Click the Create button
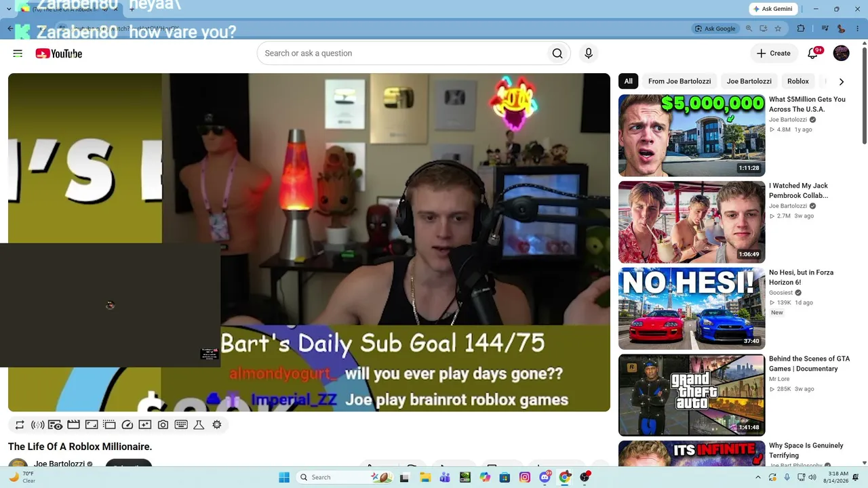Screen dimensions: 868x488 click(x=774, y=54)
